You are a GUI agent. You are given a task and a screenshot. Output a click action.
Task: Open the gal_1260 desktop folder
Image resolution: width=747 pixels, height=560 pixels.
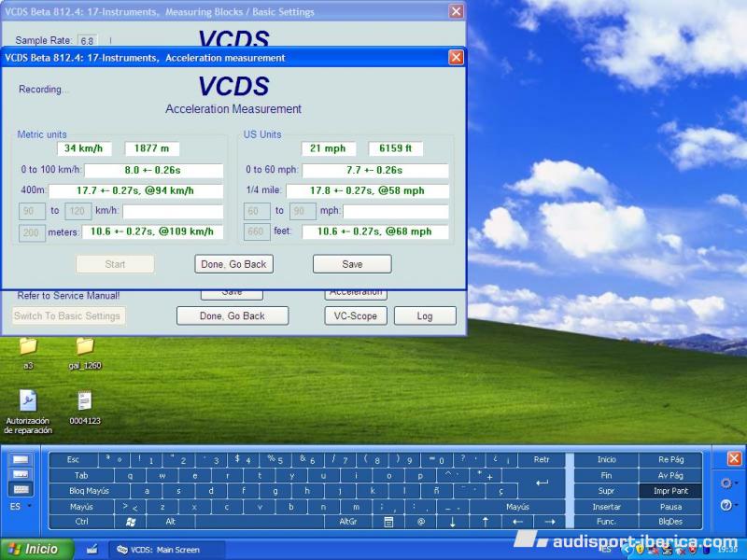(84, 347)
